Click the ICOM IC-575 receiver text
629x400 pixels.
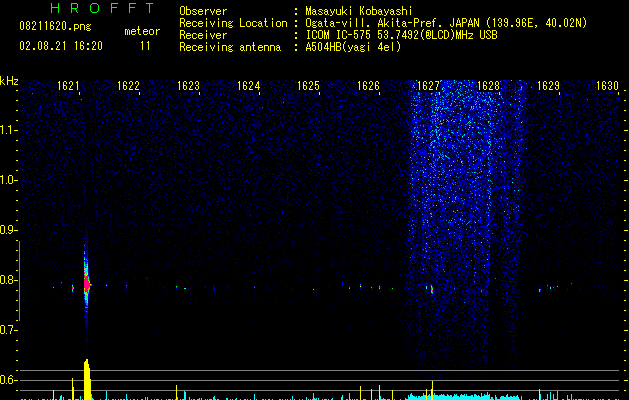[401, 35]
